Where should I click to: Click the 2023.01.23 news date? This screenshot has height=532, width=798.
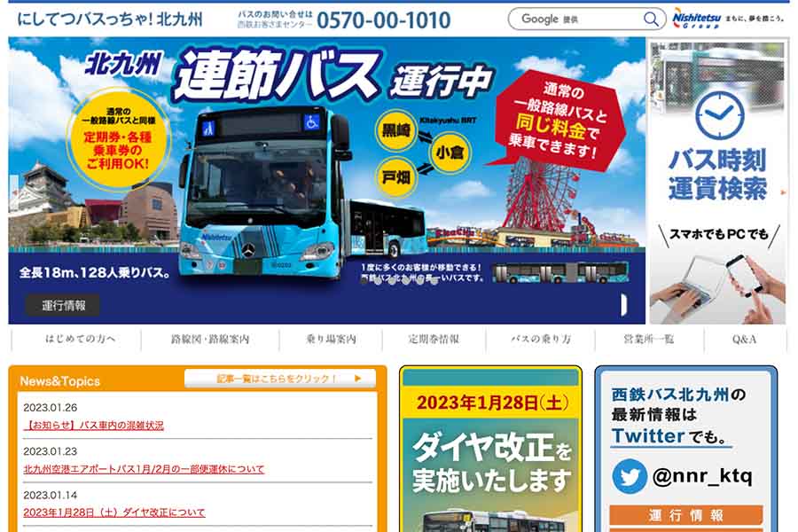tap(51, 451)
